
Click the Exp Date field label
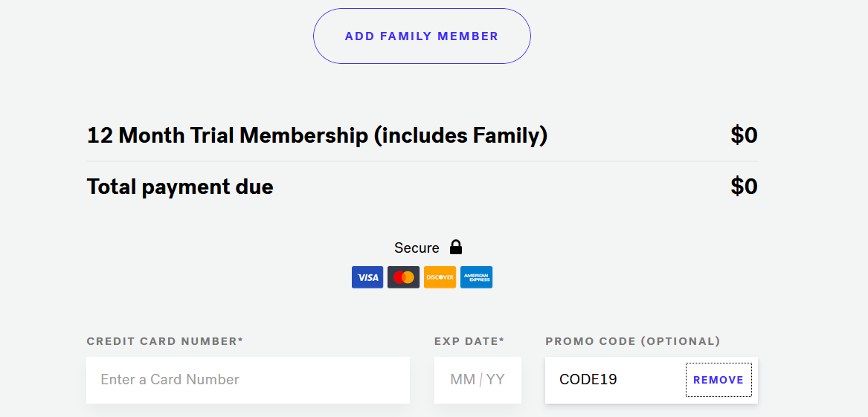point(469,341)
